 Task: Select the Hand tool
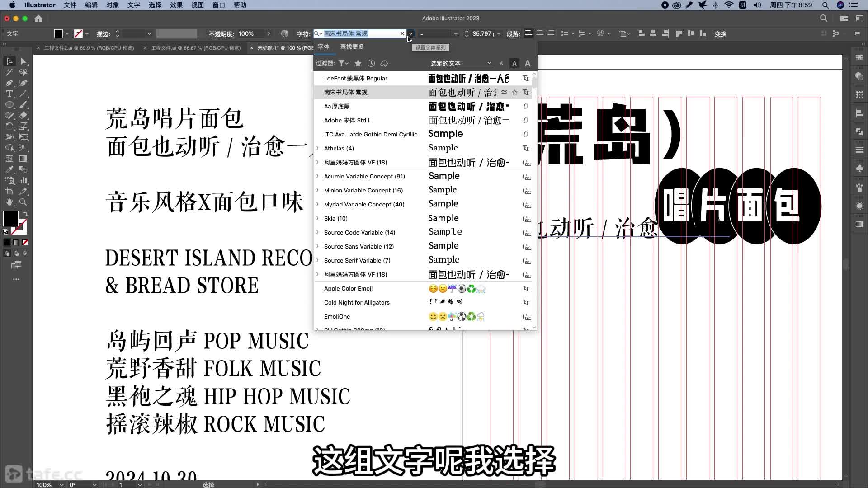tap(9, 202)
